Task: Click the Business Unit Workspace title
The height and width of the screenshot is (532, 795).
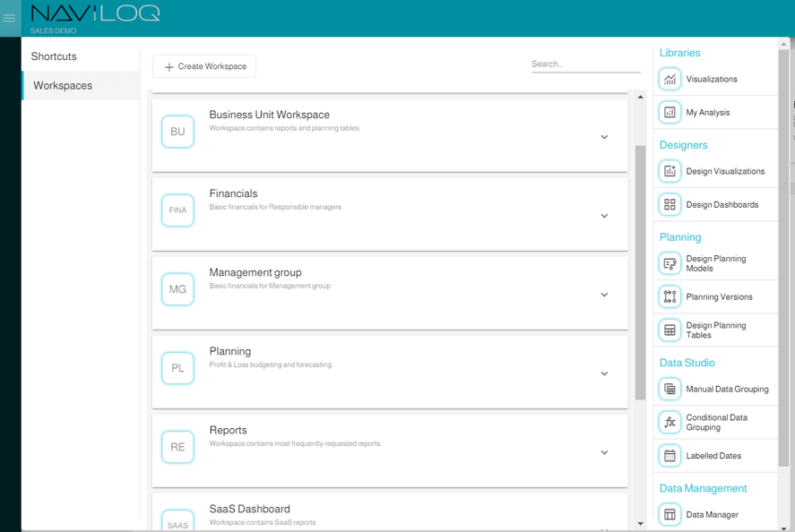Action: (269, 115)
